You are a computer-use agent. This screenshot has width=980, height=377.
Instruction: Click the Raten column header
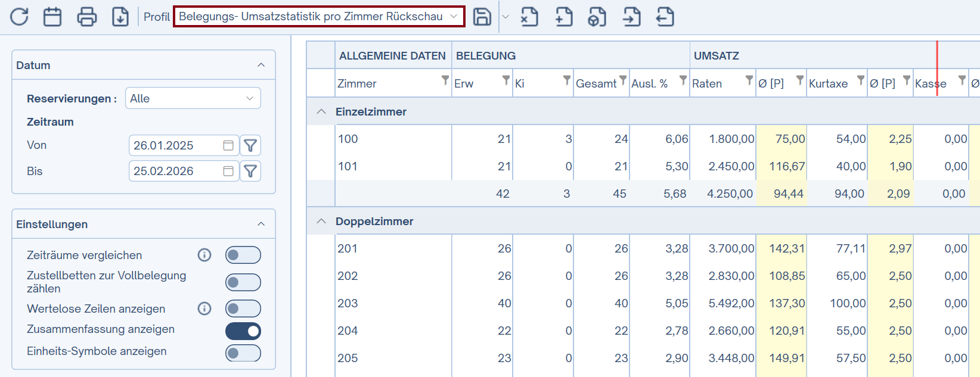coord(722,83)
